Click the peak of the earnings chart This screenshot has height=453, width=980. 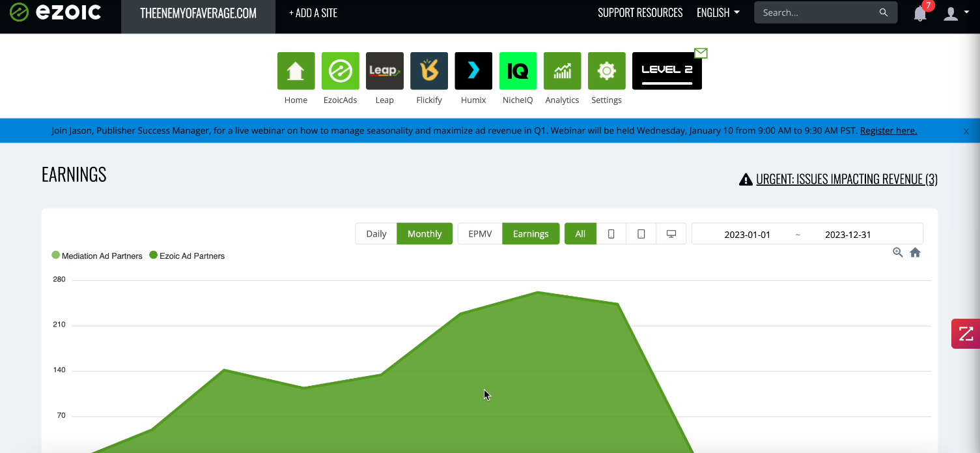(x=538, y=292)
